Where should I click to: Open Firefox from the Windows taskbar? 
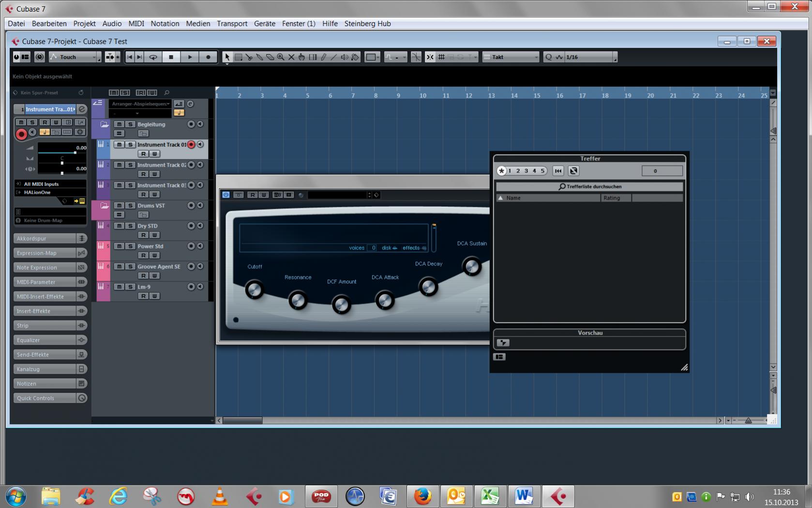click(422, 496)
